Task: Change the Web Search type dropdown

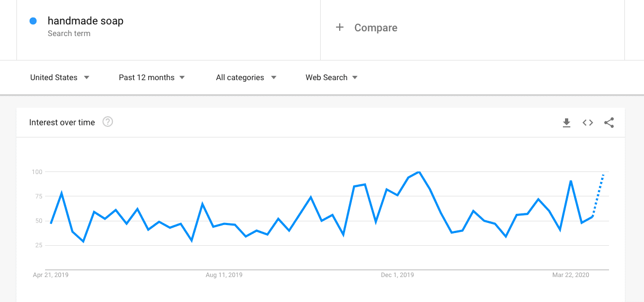Action: 331,77
